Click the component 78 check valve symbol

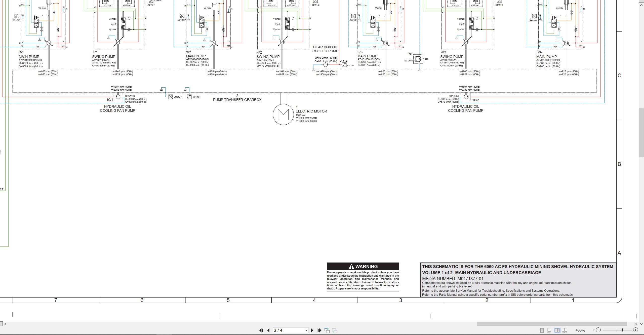pyautogui.click(x=418, y=59)
